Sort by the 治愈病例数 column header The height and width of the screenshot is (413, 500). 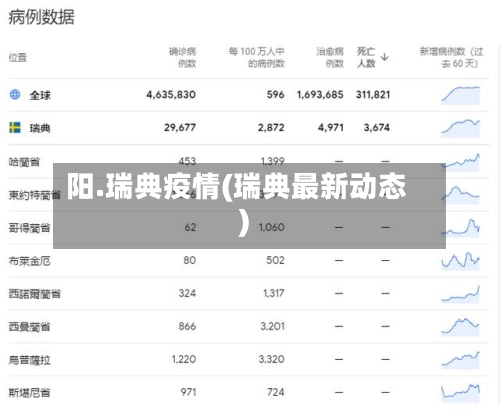point(330,57)
